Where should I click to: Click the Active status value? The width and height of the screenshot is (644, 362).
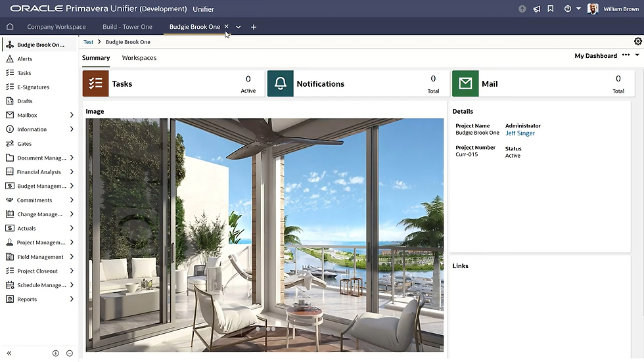tap(513, 156)
